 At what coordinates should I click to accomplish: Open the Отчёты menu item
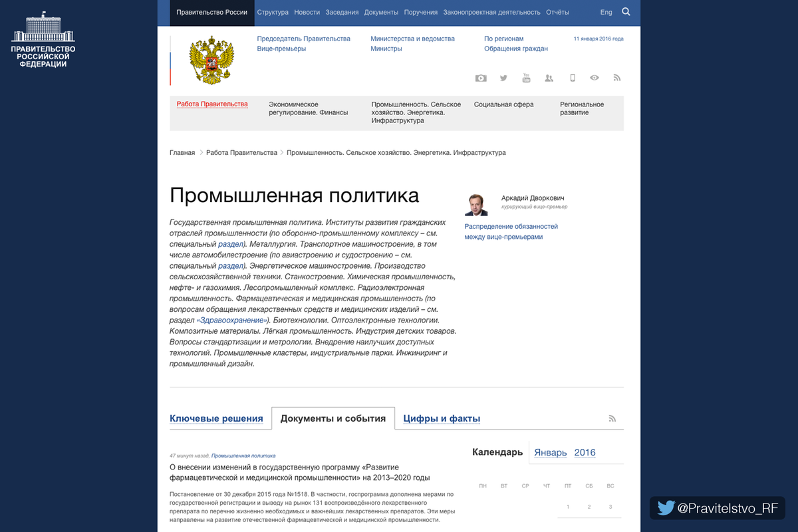[x=557, y=12]
